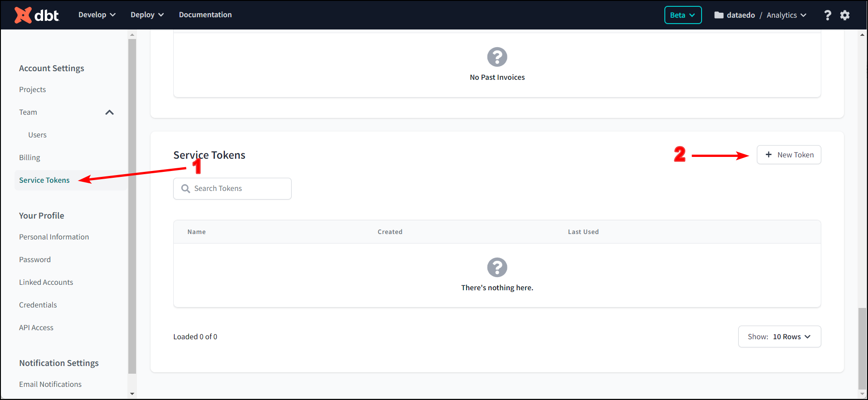Sort by the Created column header
Image resolution: width=868 pixels, height=400 pixels.
tap(390, 232)
